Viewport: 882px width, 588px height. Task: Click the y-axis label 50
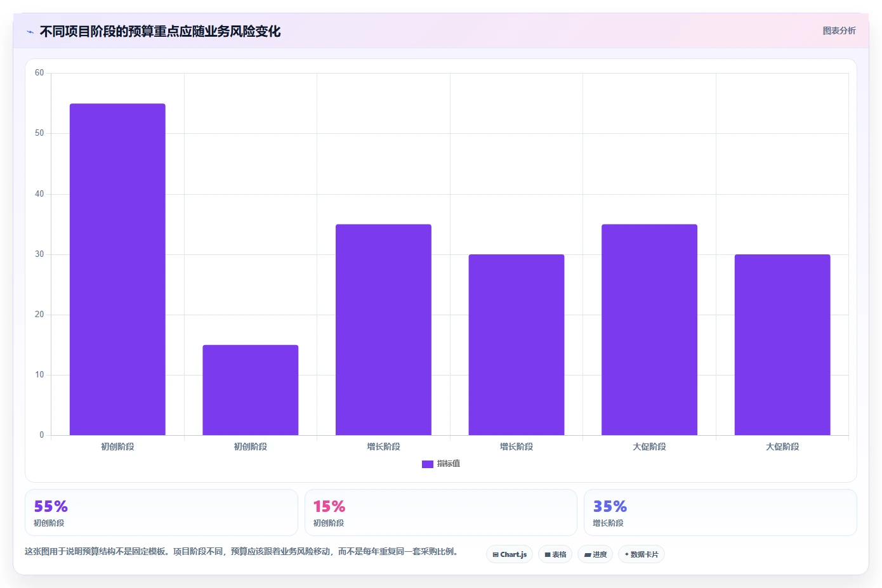39,133
